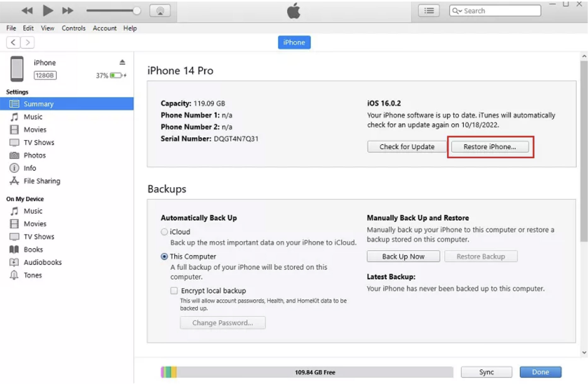Enable Encrypt local backup checkbox
Viewport: 588px width, 389px height.
tap(174, 291)
